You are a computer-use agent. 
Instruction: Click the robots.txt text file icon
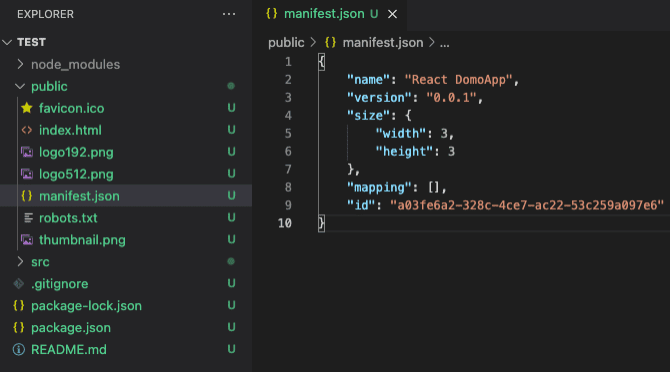point(28,218)
